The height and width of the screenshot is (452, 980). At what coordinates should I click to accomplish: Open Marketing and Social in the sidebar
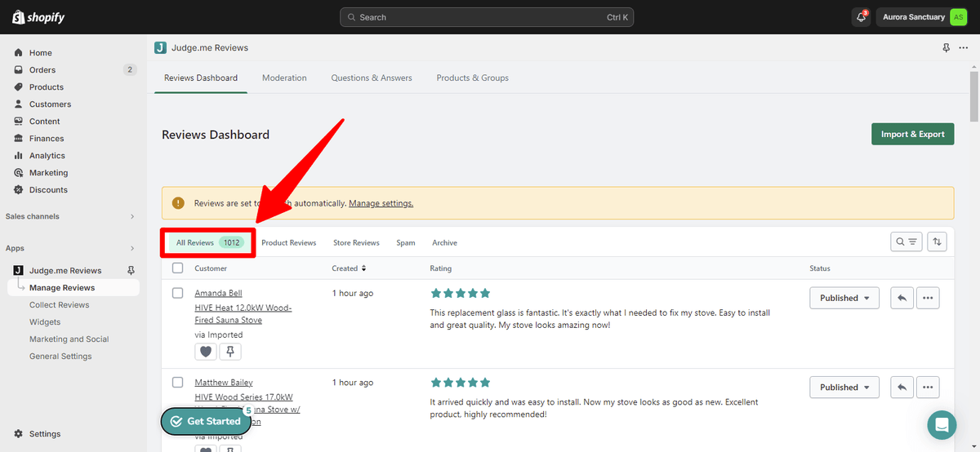tap(69, 339)
